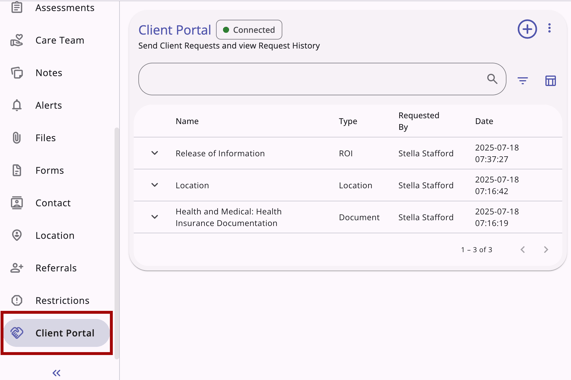The width and height of the screenshot is (571, 380).
Task: Expand the Release of Information row
Action: [x=154, y=153]
